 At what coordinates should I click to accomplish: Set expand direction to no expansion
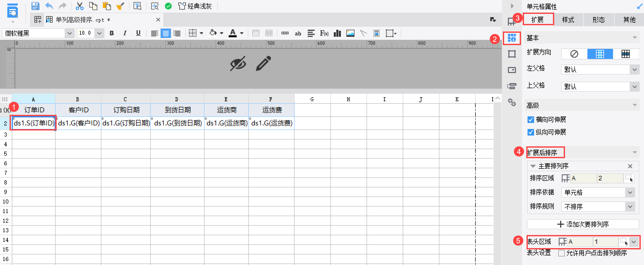click(x=574, y=54)
